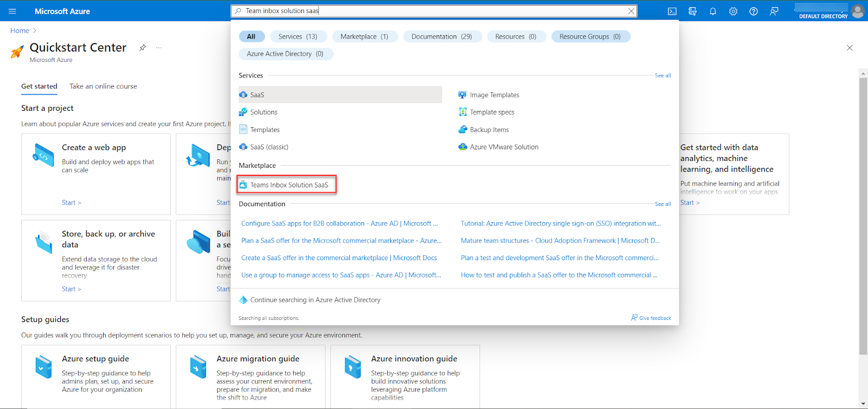Open the Azure setup guide card title

click(x=95, y=358)
